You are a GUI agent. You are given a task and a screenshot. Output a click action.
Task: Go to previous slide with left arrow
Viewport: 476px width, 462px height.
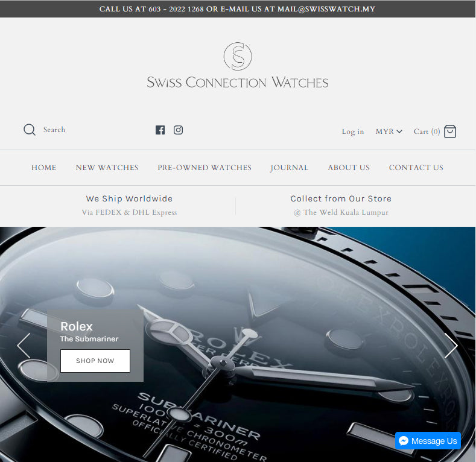[x=24, y=346]
